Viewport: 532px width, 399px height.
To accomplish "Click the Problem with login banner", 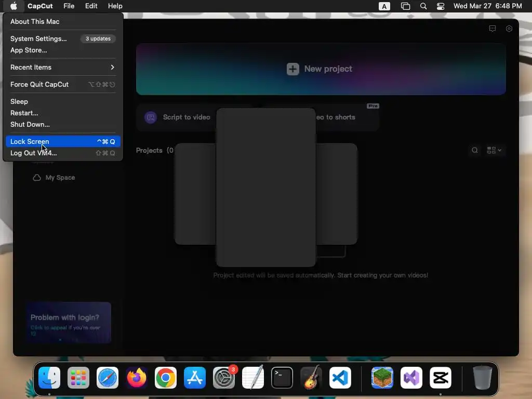I will click(69, 322).
